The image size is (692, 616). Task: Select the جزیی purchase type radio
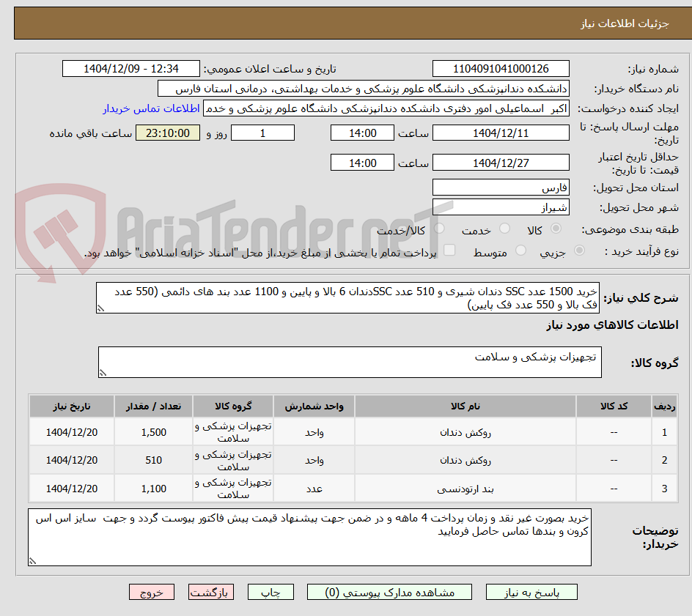[579, 251]
